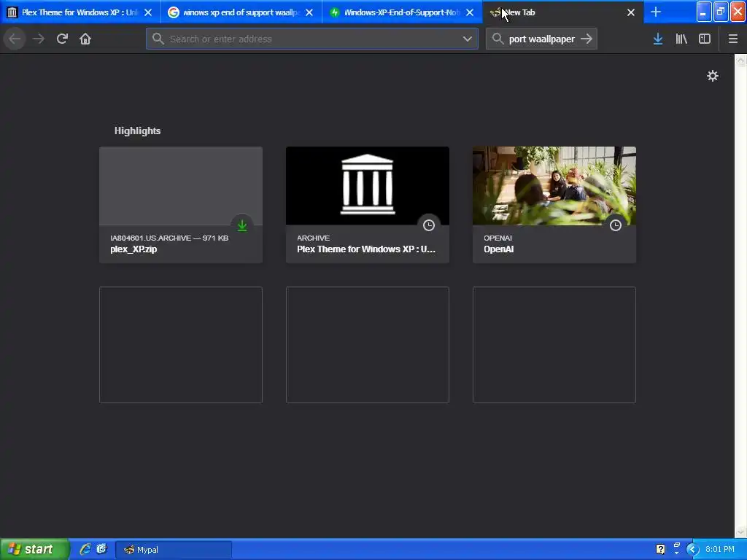Viewport: 747px width, 560px height.
Task: Switch to winows xp end of support tab
Action: coord(241,12)
